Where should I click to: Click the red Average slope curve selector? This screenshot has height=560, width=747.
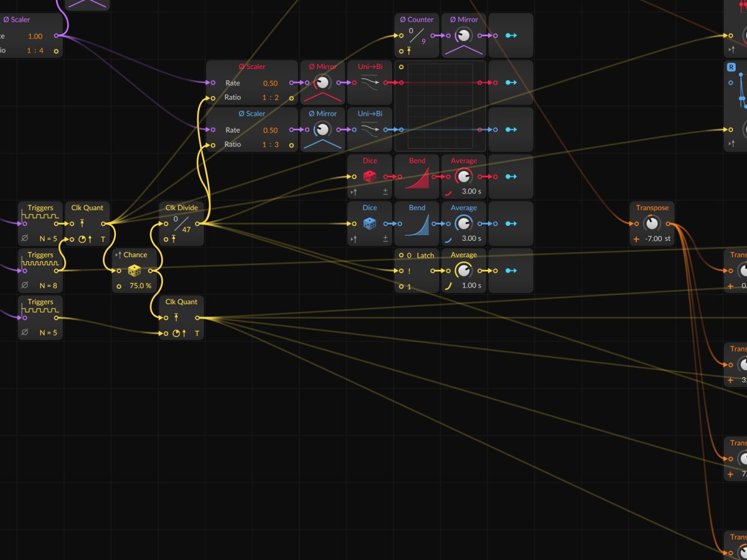point(448,192)
